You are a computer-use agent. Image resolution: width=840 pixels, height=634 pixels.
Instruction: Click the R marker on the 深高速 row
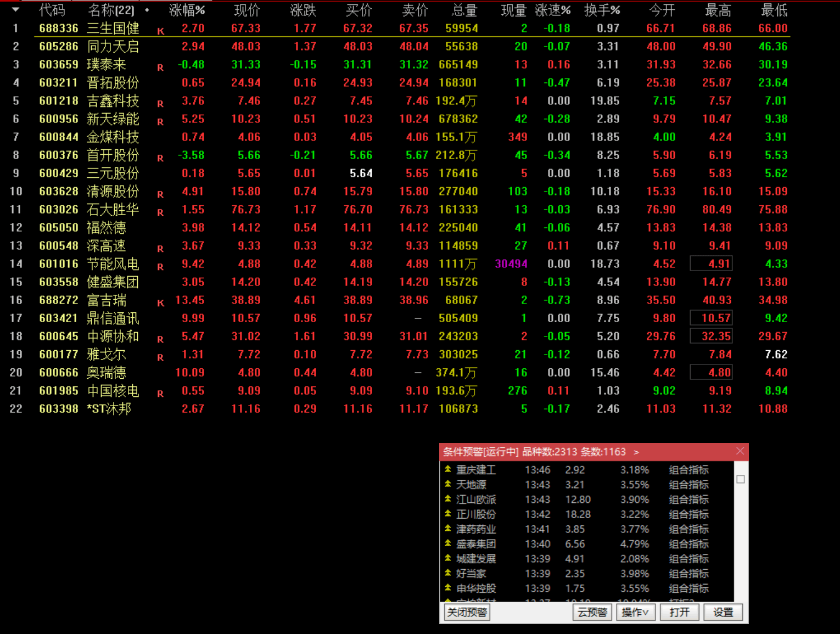click(x=160, y=249)
